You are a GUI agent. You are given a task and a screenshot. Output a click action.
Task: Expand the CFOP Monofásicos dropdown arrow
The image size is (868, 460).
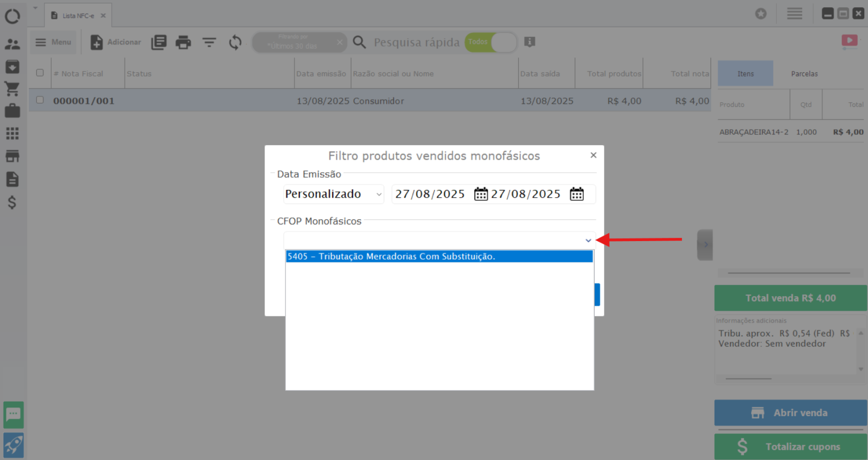point(588,241)
